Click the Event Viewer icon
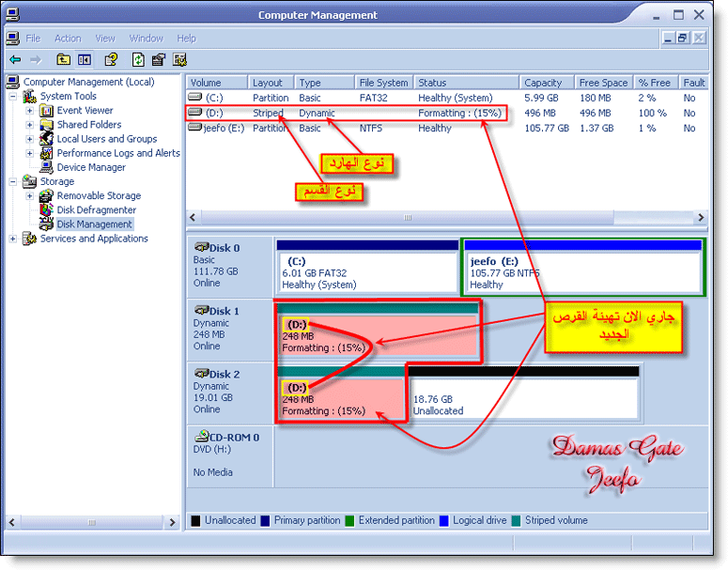728x570 pixels. (46, 111)
